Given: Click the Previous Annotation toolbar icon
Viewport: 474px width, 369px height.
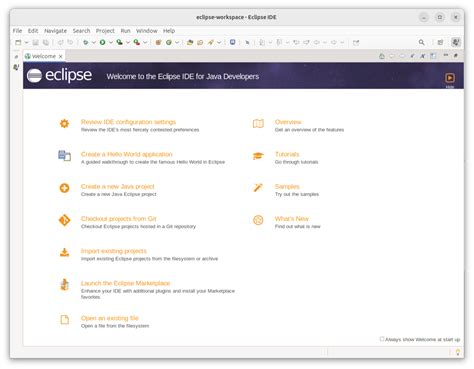Looking at the screenshot, I should click(x=279, y=42).
